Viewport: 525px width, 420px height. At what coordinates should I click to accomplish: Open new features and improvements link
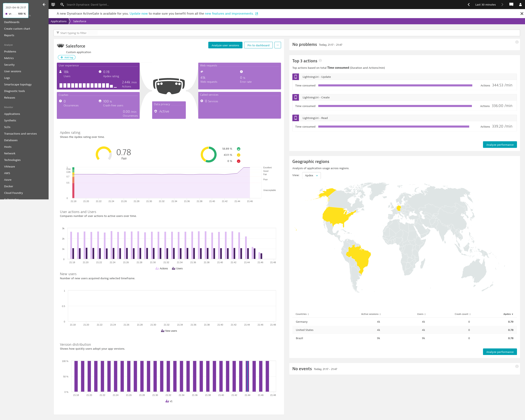[229, 13]
